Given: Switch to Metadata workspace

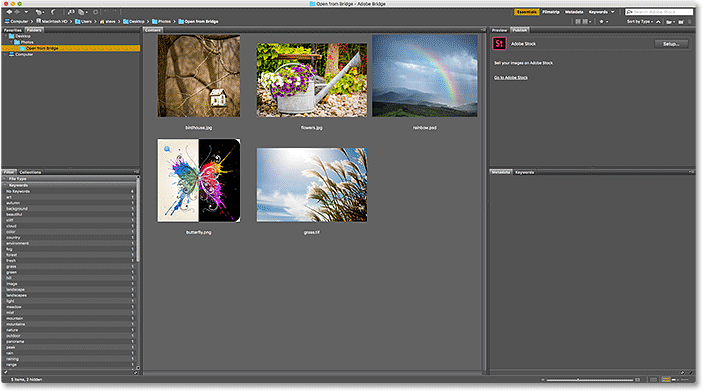Looking at the screenshot, I should coord(574,12).
